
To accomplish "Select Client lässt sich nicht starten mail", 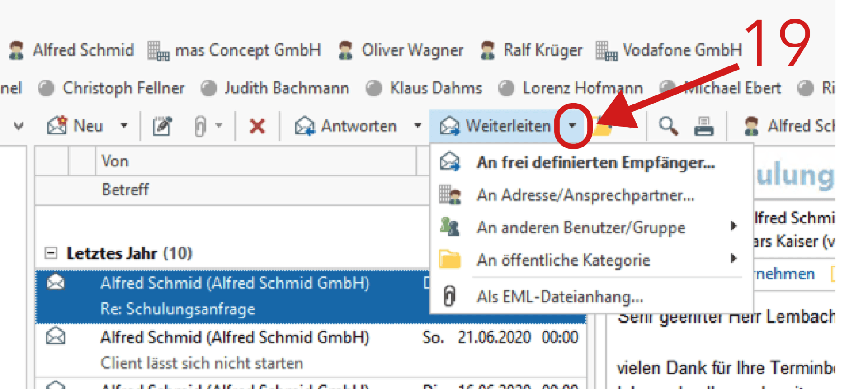I will coord(311,351).
